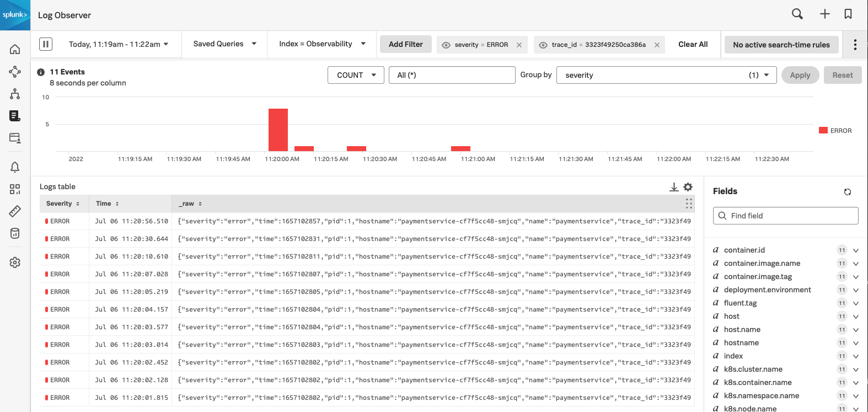Screen dimensions: 868x412
Task: Click No active search-time rules button
Action: pyautogui.click(x=781, y=45)
